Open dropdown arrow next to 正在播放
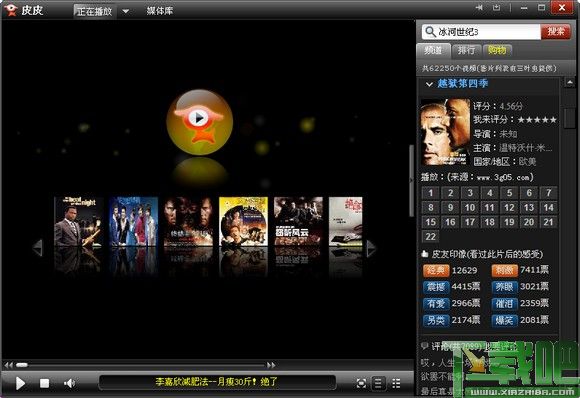 pos(126,11)
